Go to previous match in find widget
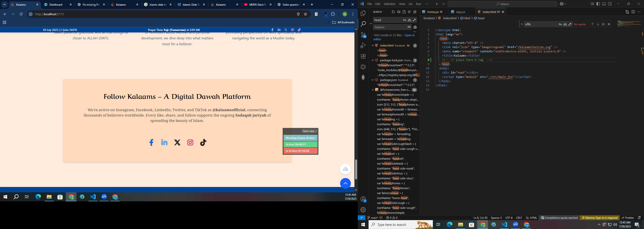 pyautogui.click(x=592, y=24)
